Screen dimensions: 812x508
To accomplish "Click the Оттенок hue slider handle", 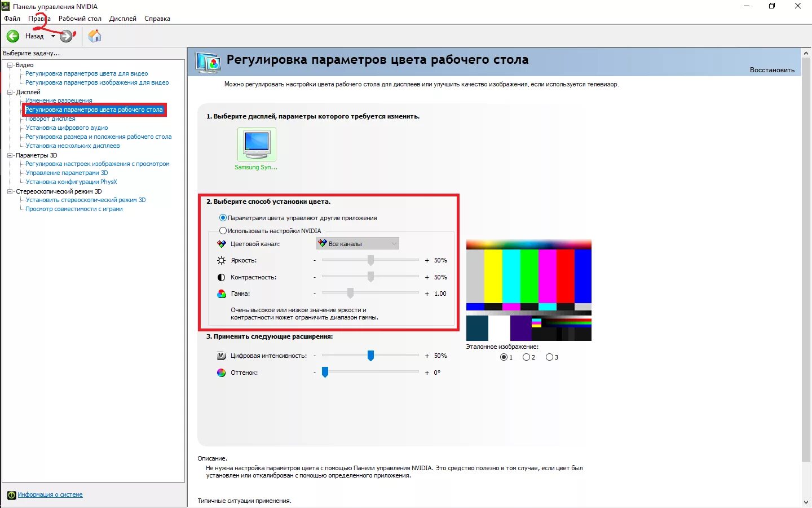I will [325, 372].
